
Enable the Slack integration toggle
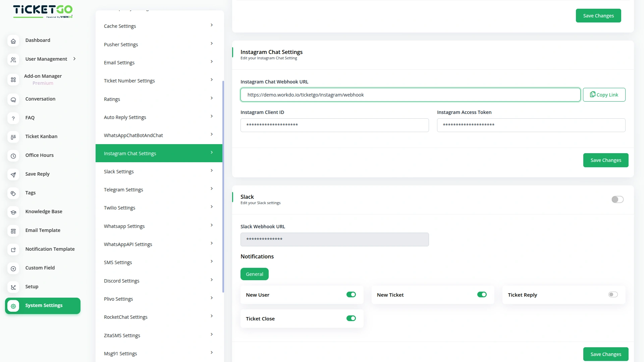point(617,199)
